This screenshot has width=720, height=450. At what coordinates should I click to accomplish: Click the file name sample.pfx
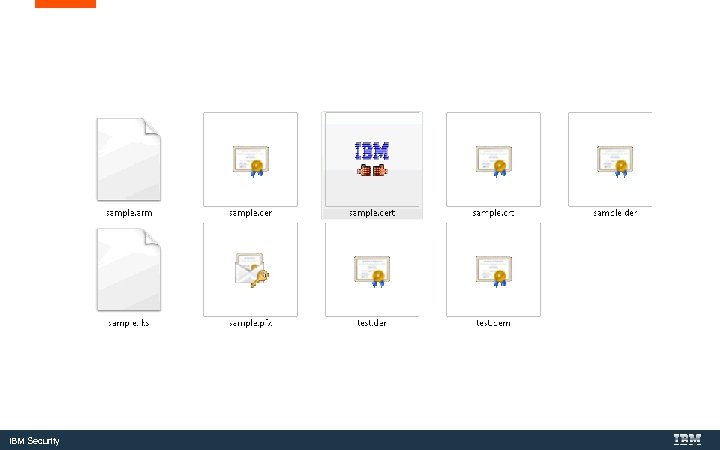251,323
